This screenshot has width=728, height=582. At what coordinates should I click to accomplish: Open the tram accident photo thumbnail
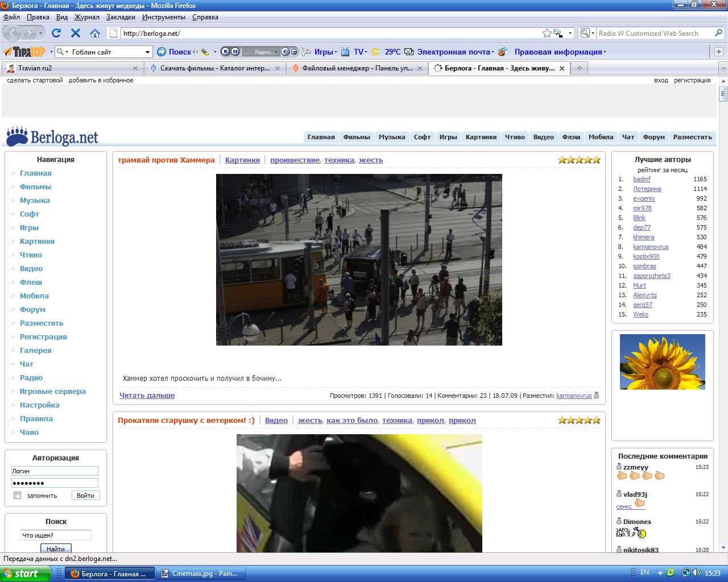(x=359, y=260)
